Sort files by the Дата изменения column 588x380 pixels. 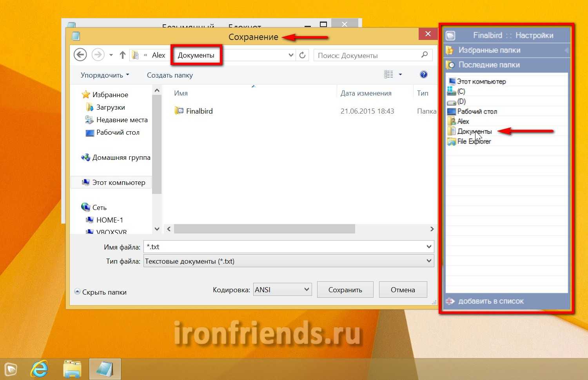coord(366,93)
